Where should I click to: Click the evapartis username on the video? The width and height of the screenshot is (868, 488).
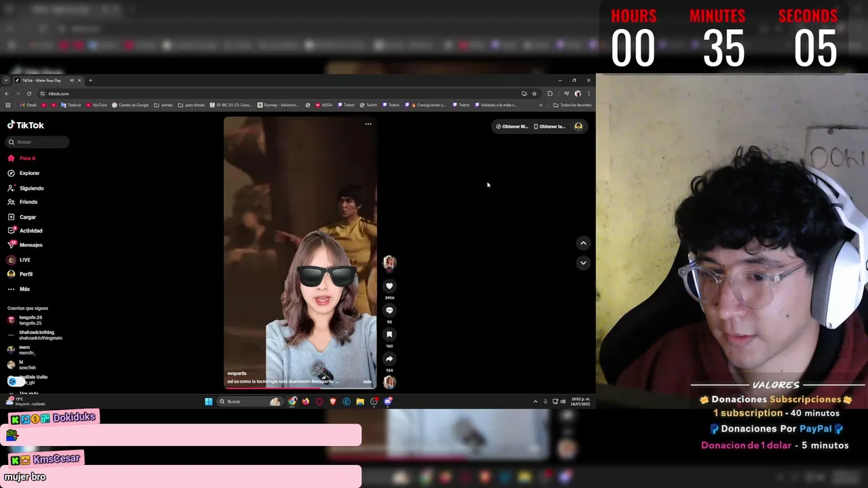click(237, 373)
